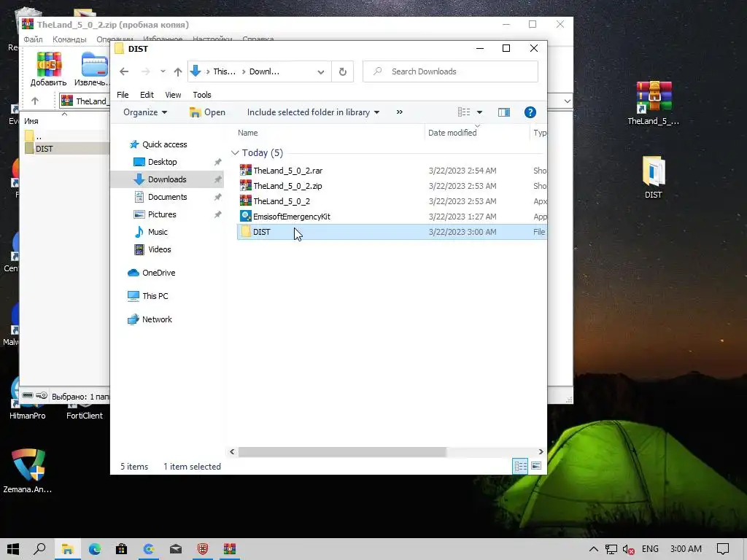
Task: Expand Include selected folder in library
Action: [x=313, y=112]
